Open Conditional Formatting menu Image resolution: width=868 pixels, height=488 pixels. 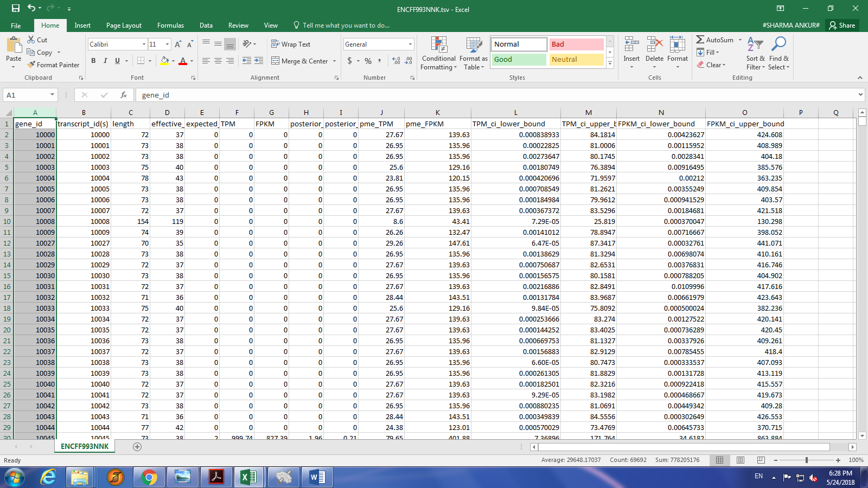tap(439, 53)
